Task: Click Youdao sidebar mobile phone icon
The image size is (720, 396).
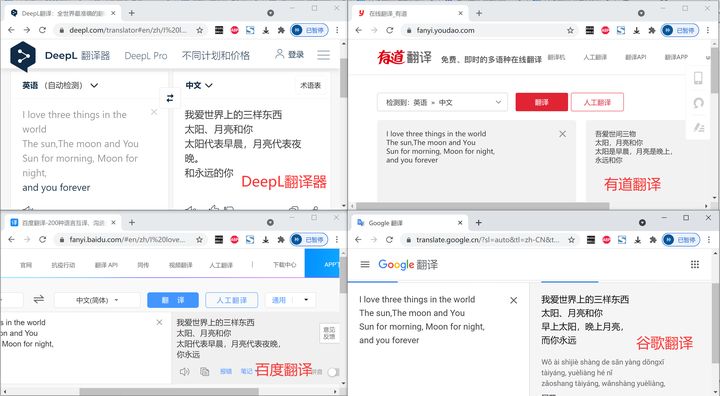Action: pos(698,78)
